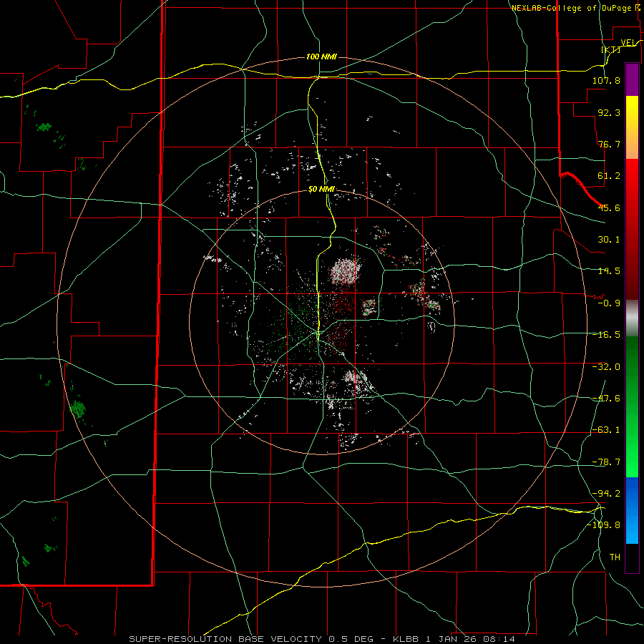
Task: Pick the purple segment of the color bar
Action: (632, 79)
